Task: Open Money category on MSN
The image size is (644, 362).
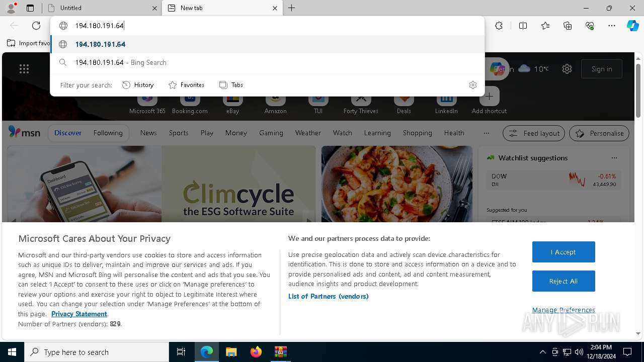Action: pos(236,133)
